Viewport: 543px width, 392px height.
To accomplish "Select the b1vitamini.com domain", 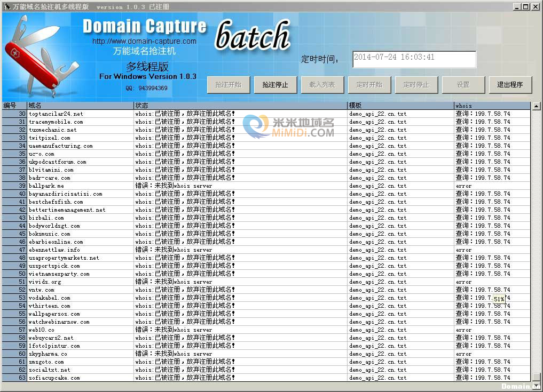I will pos(51,170).
